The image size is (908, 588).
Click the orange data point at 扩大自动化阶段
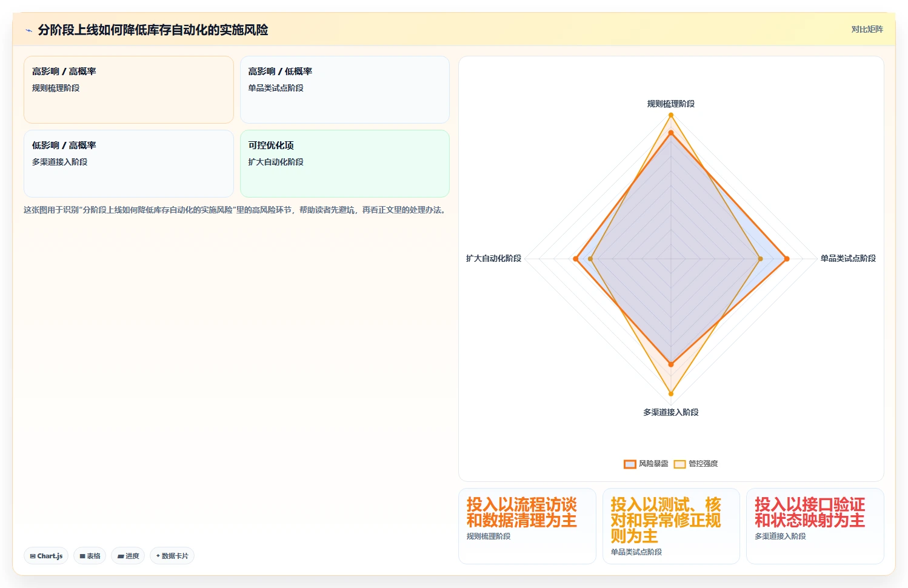click(x=576, y=259)
